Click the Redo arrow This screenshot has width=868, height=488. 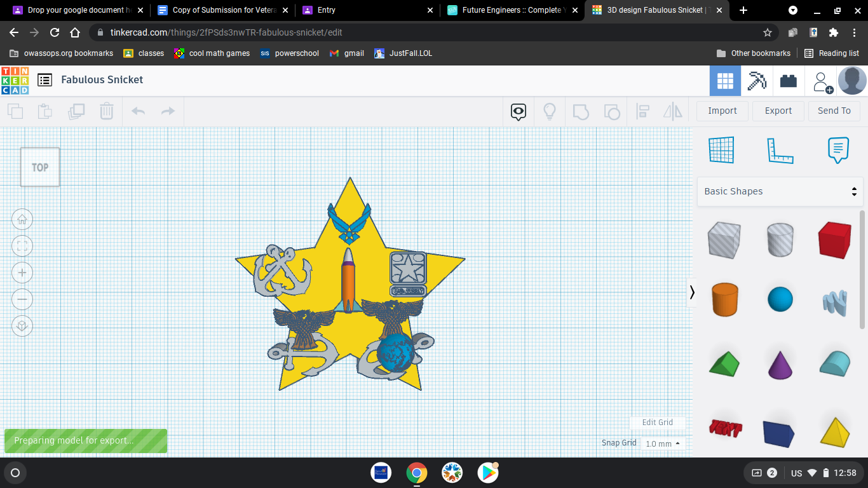pyautogui.click(x=168, y=111)
